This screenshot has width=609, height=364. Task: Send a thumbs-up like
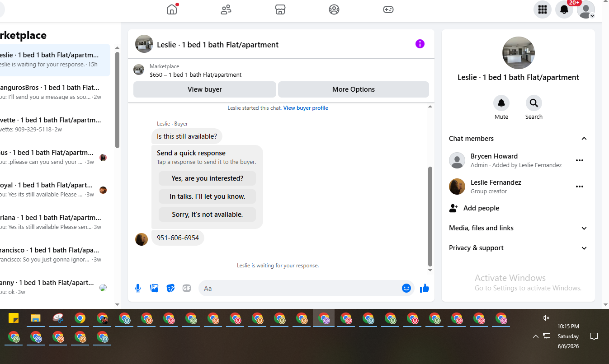click(425, 288)
